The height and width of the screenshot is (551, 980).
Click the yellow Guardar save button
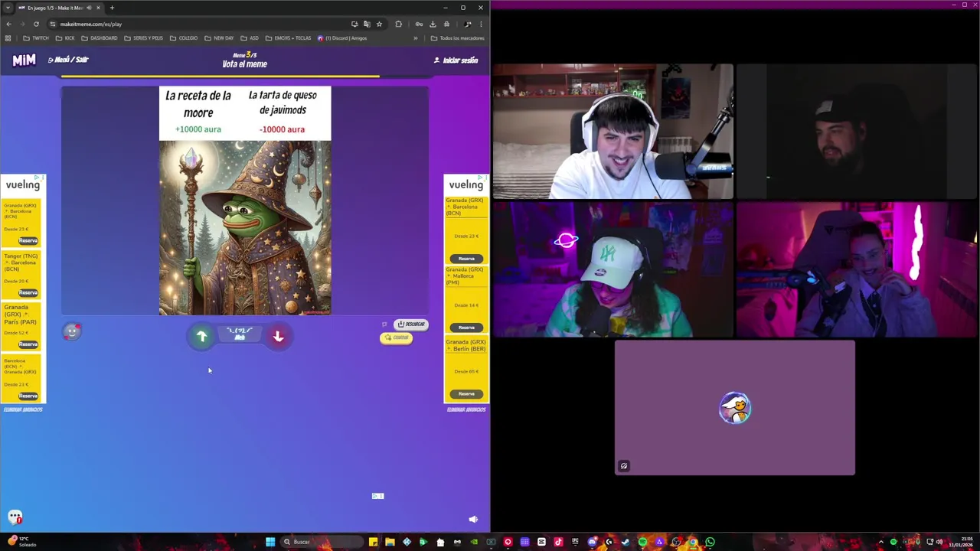point(397,337)
